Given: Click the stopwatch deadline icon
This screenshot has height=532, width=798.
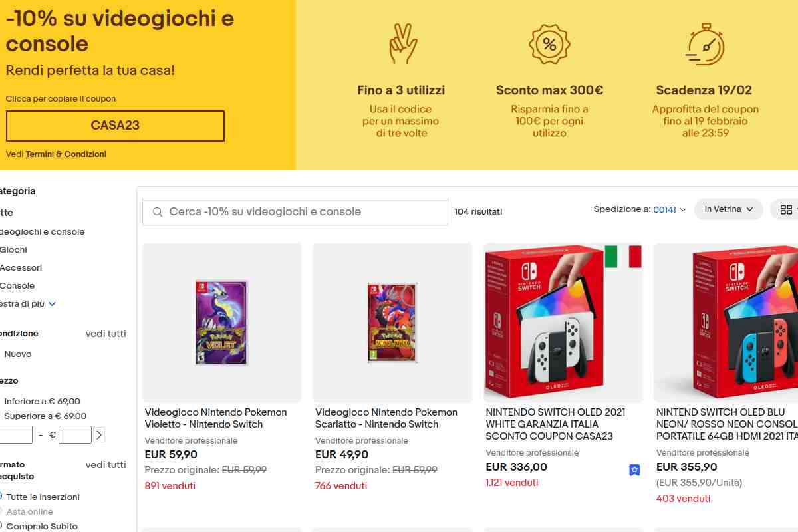Looking at the screenshot, I should 705,45.
